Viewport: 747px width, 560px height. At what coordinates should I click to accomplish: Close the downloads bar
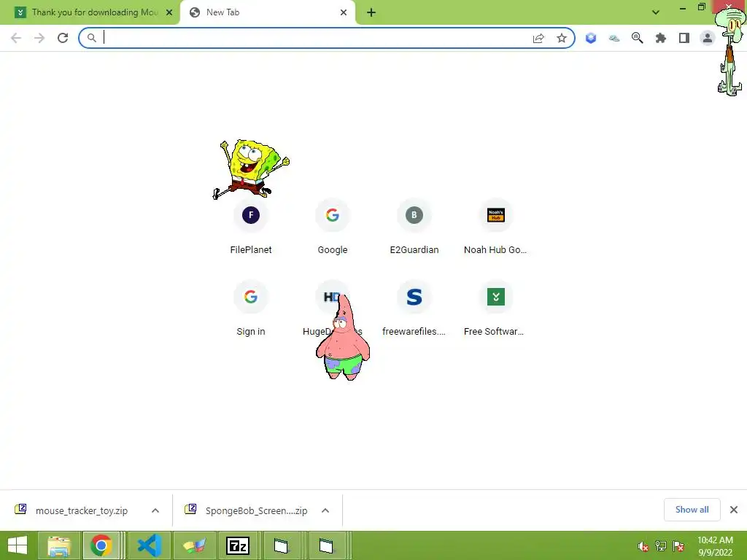[734, 510]
